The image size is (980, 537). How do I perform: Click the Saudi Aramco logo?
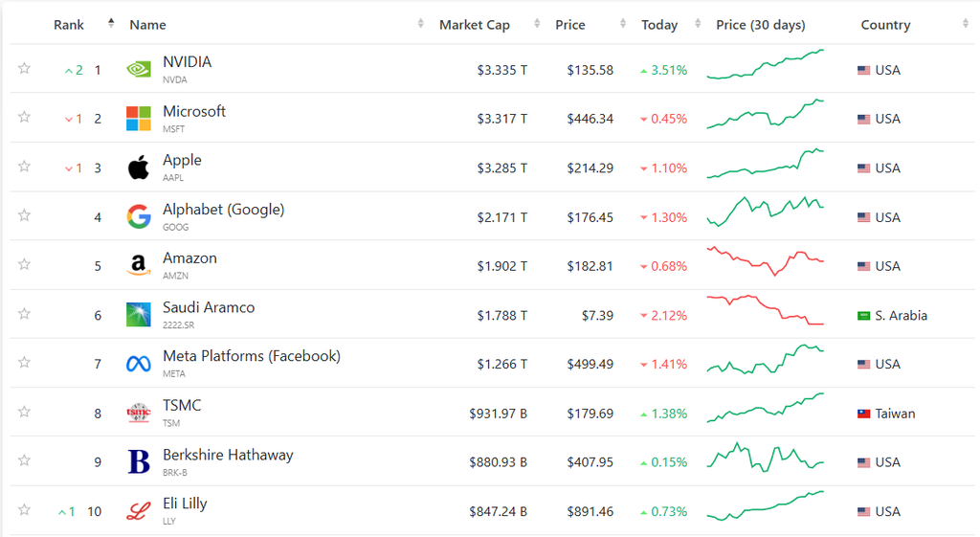(x=138, y=315)
